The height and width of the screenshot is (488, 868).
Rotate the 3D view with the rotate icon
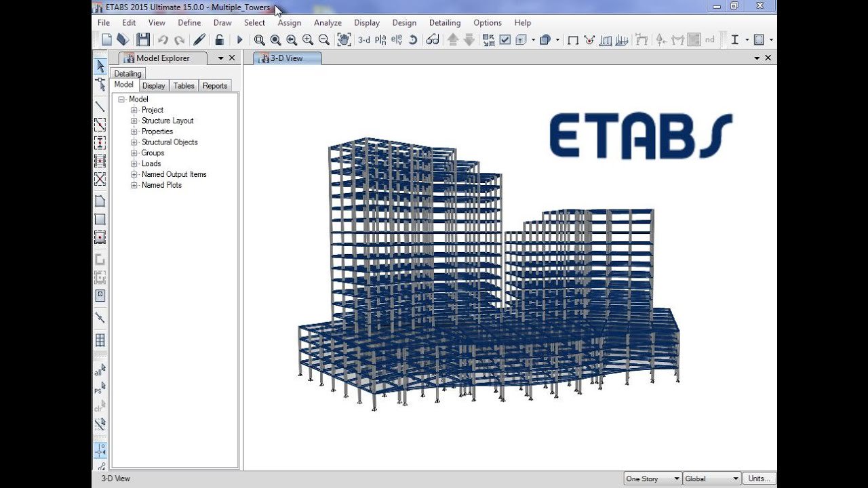tap(412, 40)
